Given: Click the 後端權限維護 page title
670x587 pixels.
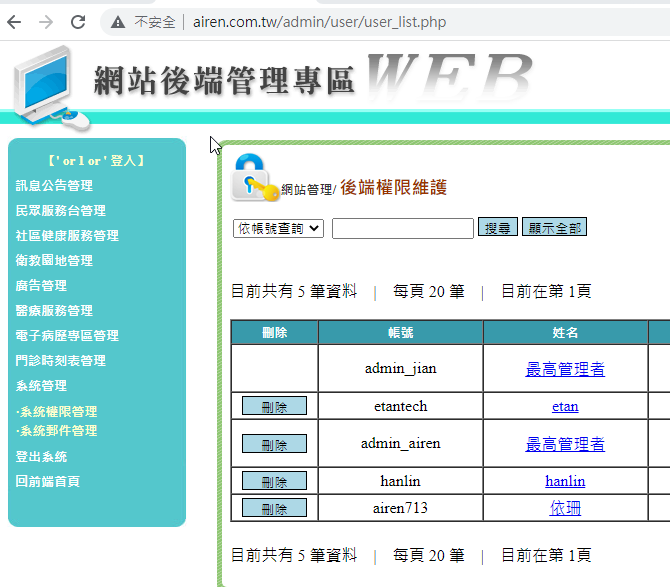Looking at the screenshot, I should point(394,188).
